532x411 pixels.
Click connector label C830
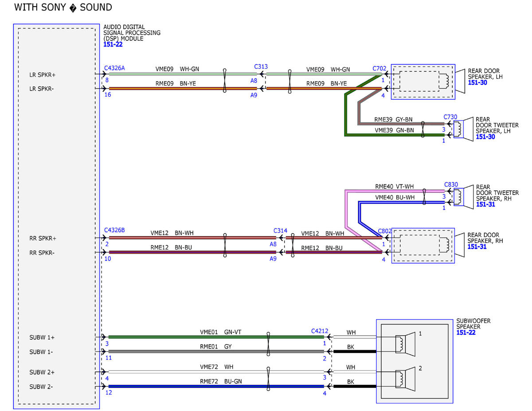(451, 184)
